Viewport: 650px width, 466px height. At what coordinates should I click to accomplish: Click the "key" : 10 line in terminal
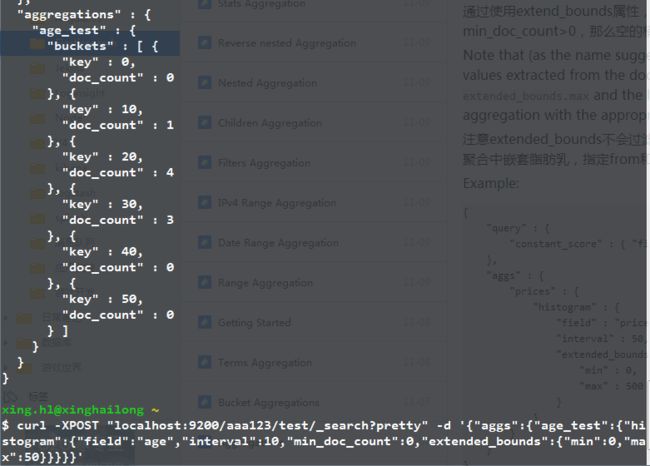click(x=102, y=109)
